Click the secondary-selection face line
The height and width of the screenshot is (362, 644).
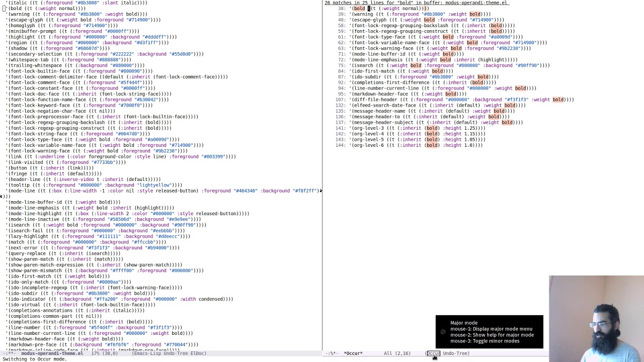coord(105,54)
